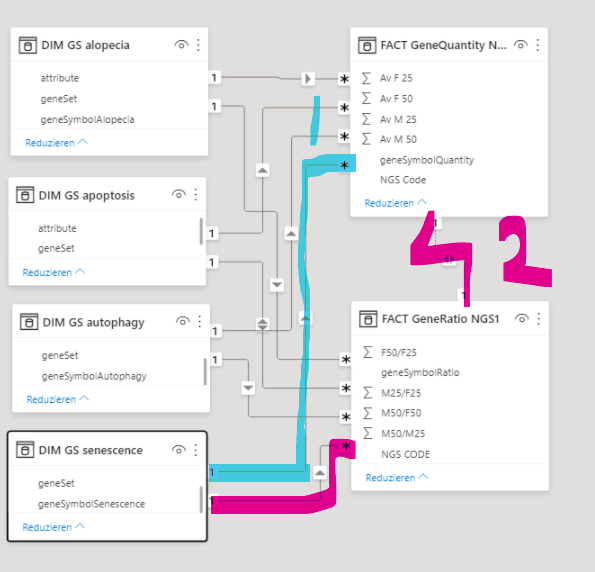Viewport: 595px width, 572px height.
Task: Select geneSet field in DIM GS alopecia
Action: 59,99
